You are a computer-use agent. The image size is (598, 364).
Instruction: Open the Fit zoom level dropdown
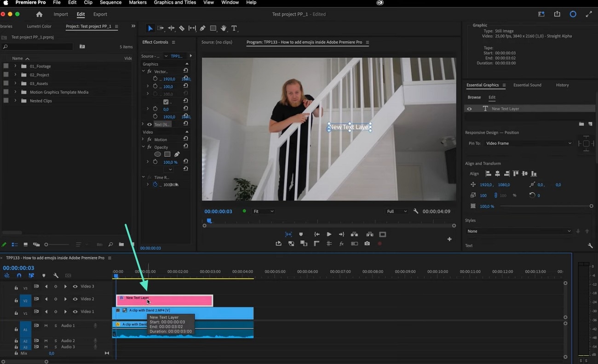click(263, 211)
